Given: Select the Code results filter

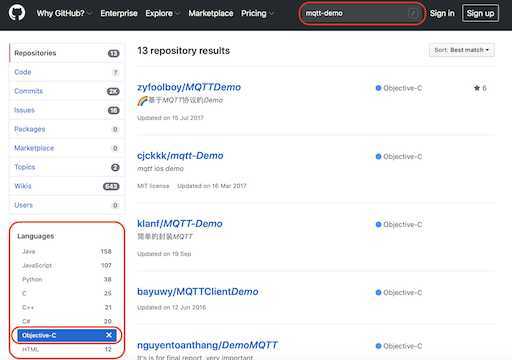Looking at the screenshot, I should click(x=67, y=72).
